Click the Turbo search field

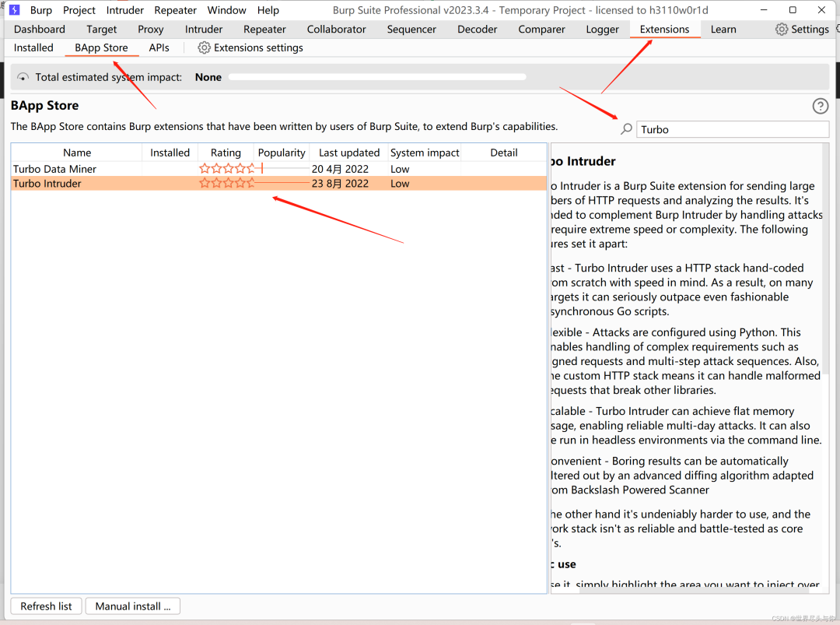click(733, 129)
